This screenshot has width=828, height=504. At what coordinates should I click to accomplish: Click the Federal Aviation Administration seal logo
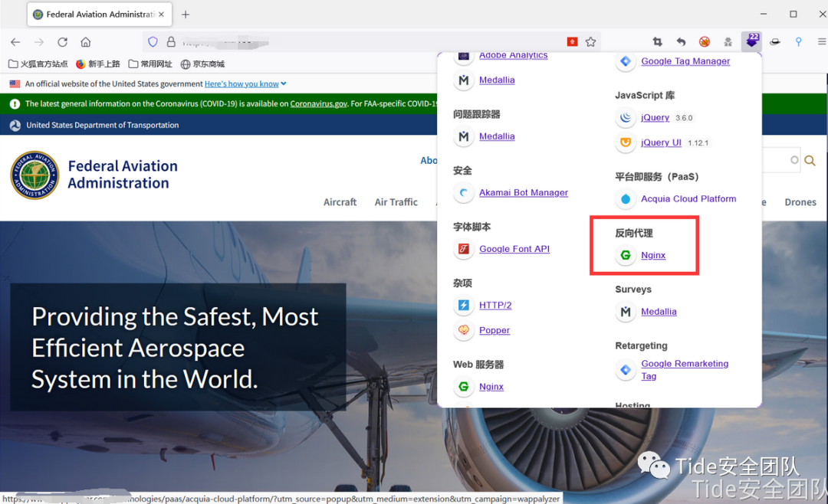[x=34, y=175]
